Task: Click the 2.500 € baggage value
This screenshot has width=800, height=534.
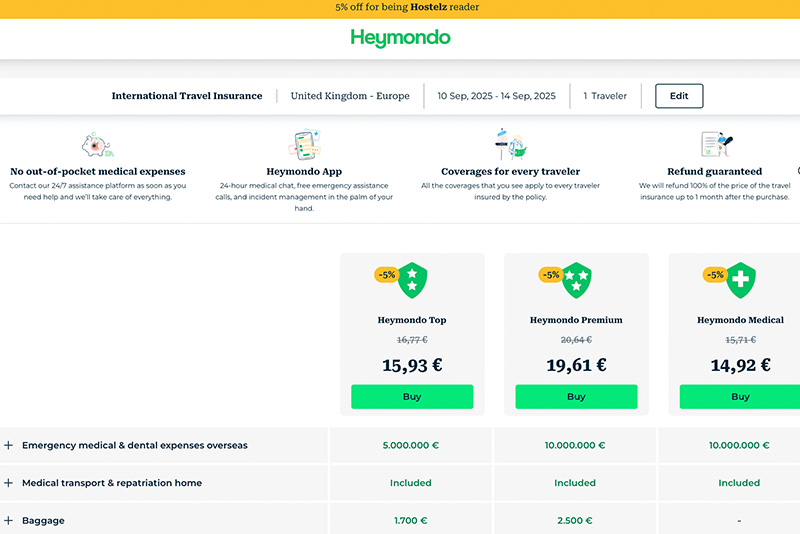Action: point(575,521)
